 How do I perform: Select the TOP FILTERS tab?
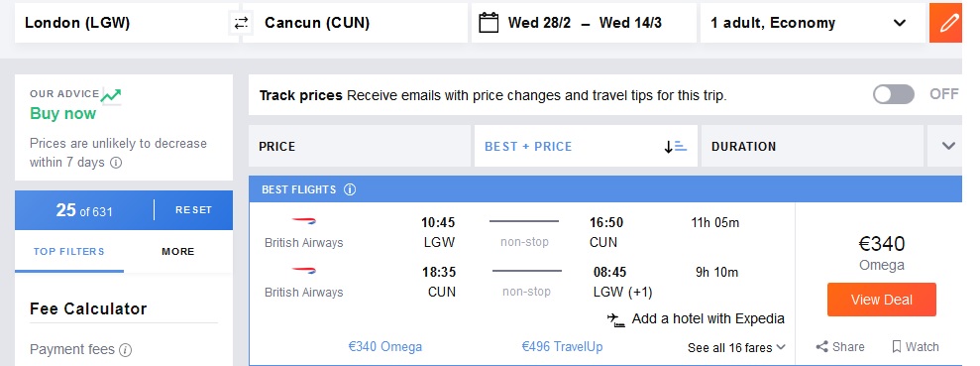(68, 252)
